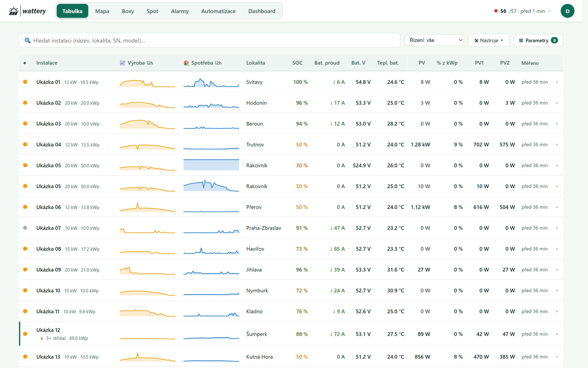Open the Parametry button with badge 9
The height and width of the screenshot is (368, 588).
pos(538,40)
